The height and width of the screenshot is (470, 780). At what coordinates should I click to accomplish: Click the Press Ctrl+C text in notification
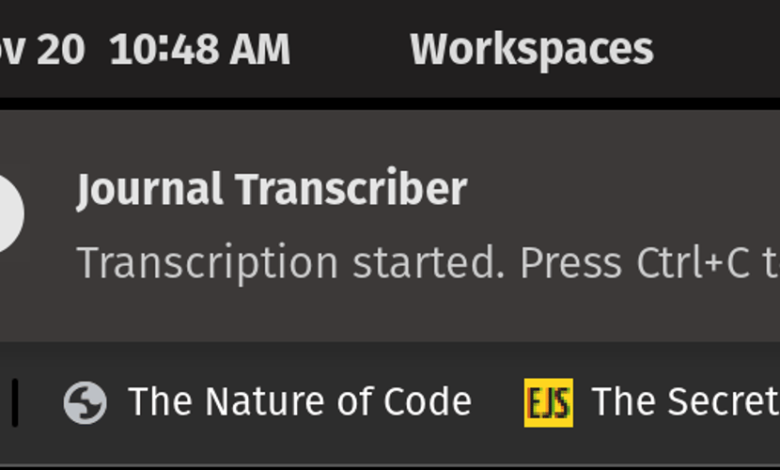click(635, 263)
